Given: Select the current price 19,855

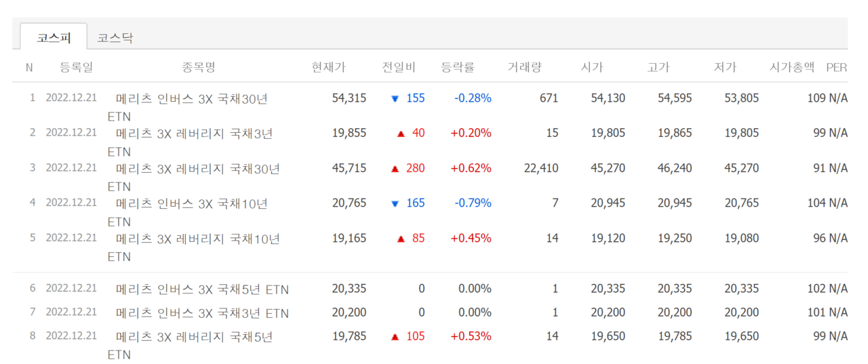Looking at the screenshot, I should click(349, 134).
